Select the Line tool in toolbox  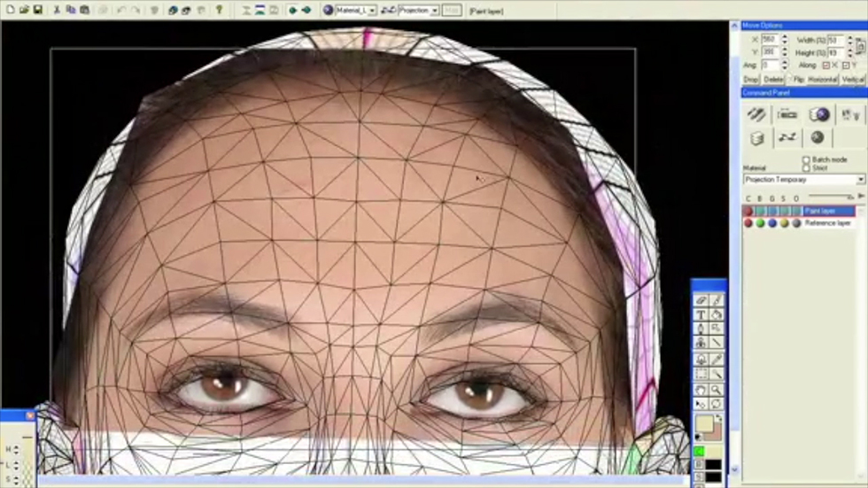click(x=717, y=343)
